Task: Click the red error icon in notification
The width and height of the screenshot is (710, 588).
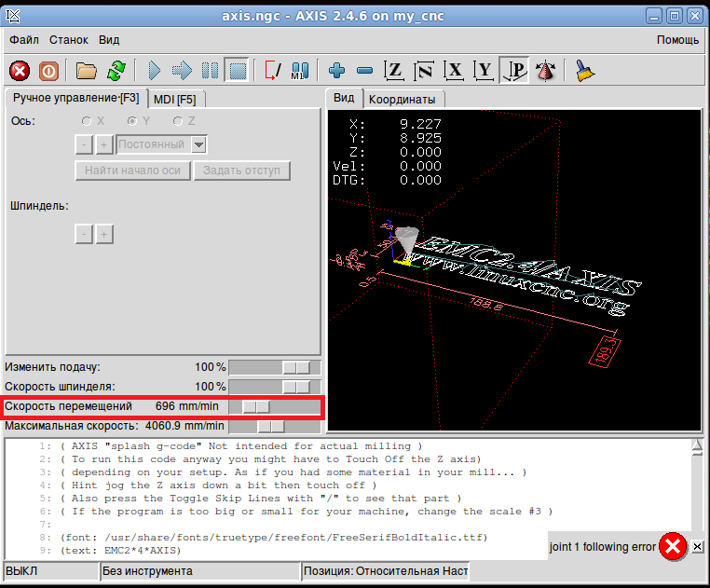Action: point(673,547)
